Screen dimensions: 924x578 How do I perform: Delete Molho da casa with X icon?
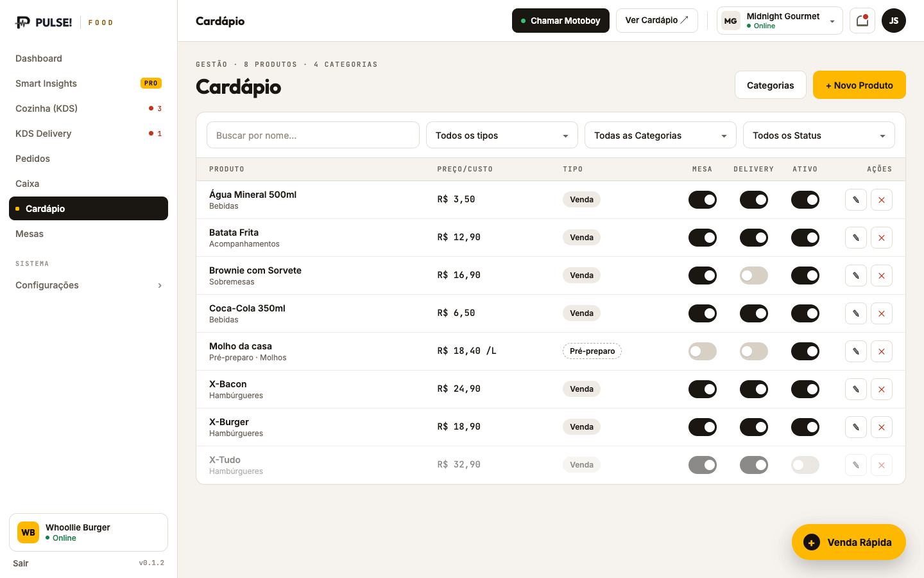pos(882,351)
